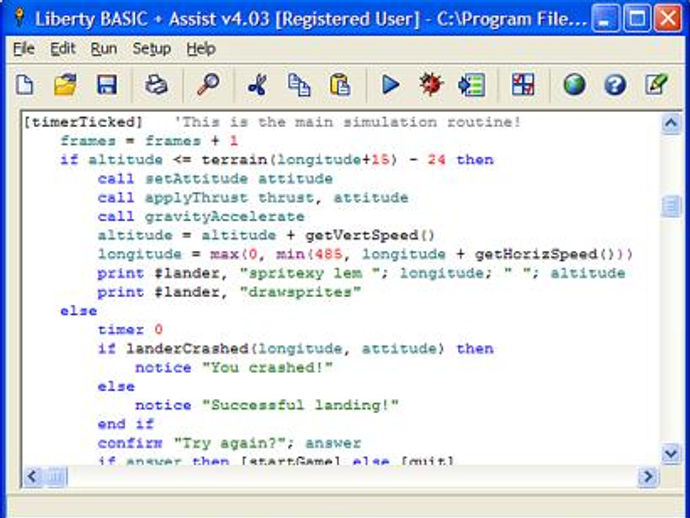Click the 'frames = frames + 1' line

click(x=149, y=141)
